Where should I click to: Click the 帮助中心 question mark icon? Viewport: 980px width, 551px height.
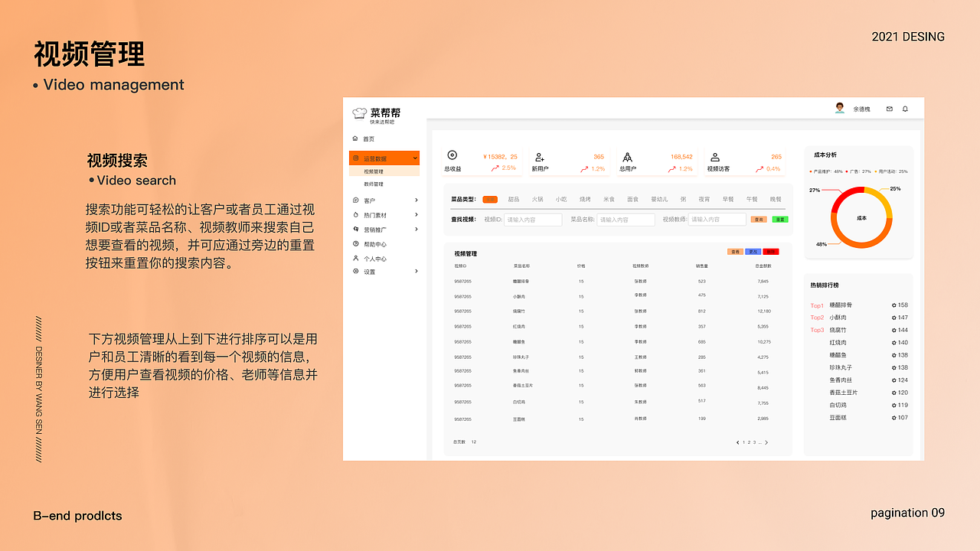355,243
